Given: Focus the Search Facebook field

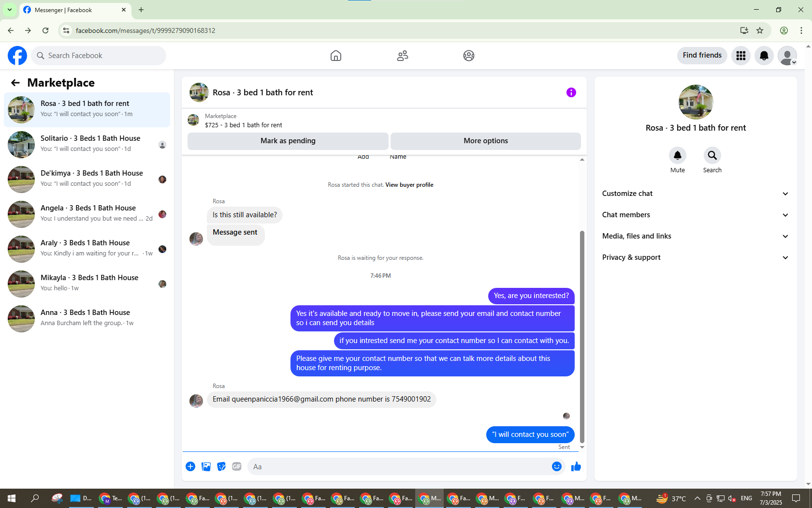Looking at the screenshot, I should click(x=99, y=56).
